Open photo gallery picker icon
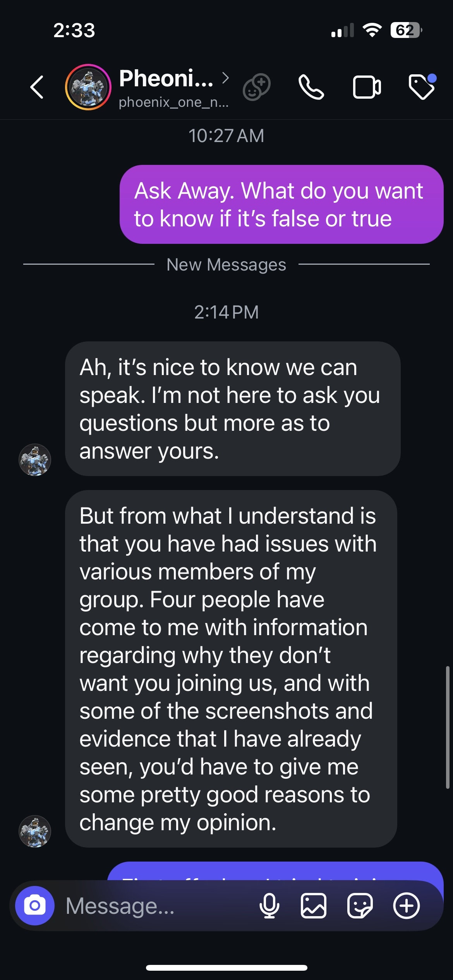This screenshot has width=453, height=980. 314,906
